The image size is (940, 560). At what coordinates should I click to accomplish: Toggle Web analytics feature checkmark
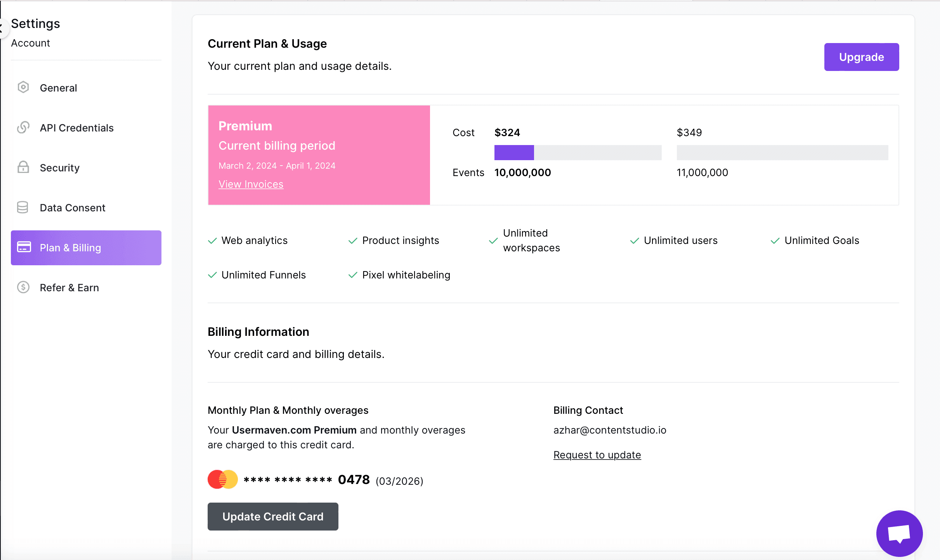(x=213, y=241)
